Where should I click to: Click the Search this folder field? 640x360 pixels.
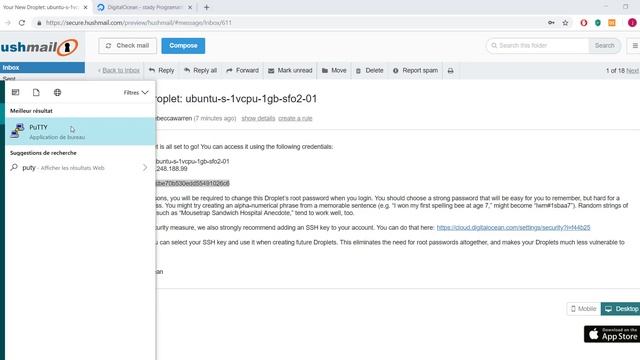click(x=538, y=46)
